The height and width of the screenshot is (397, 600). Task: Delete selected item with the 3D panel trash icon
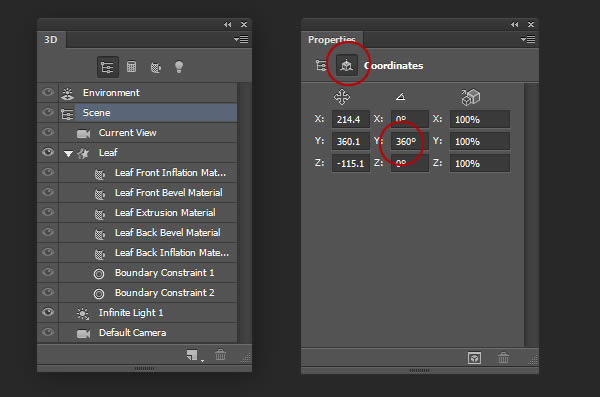tap(220, 355)
